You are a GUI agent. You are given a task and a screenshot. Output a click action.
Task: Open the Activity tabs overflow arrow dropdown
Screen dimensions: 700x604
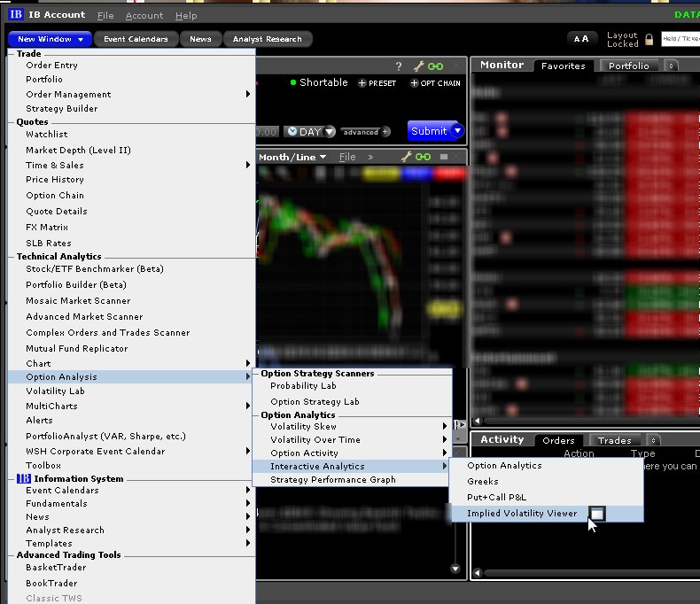[x=654, y=440]
